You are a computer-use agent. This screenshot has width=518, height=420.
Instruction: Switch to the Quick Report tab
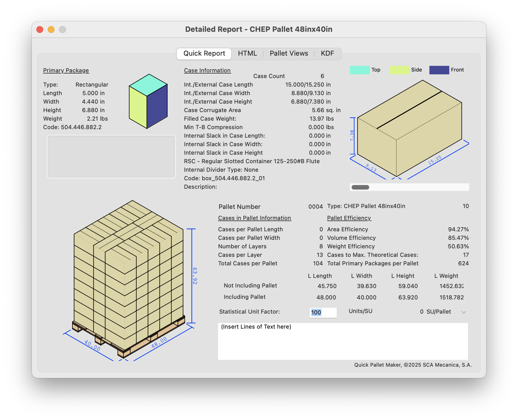click(x=204, y=54)
